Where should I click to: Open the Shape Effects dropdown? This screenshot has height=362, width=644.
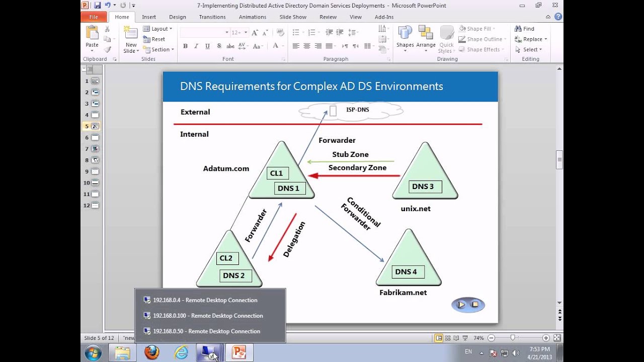click(x=481, y=49)
